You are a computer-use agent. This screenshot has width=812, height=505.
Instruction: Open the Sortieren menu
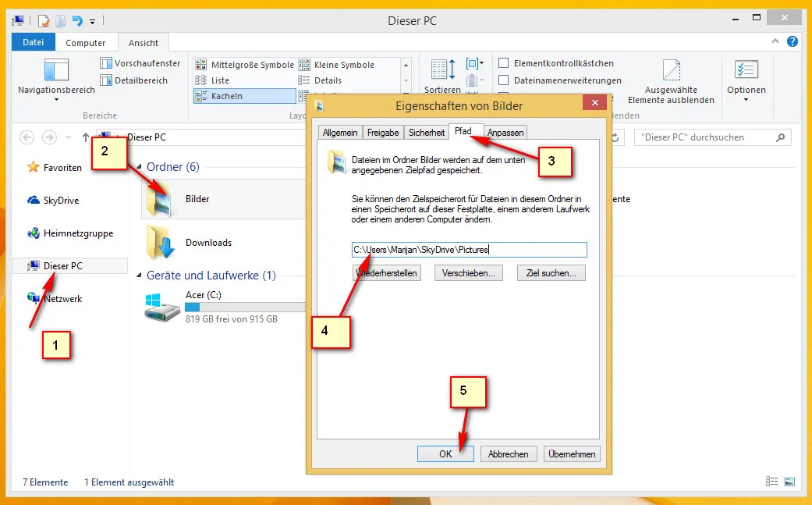(442, 76)
